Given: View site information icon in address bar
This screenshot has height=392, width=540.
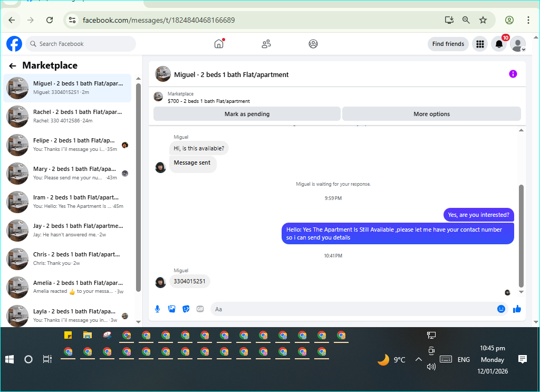Looking at the screenshot, I should pyautogui.click(x=72, y=20).
